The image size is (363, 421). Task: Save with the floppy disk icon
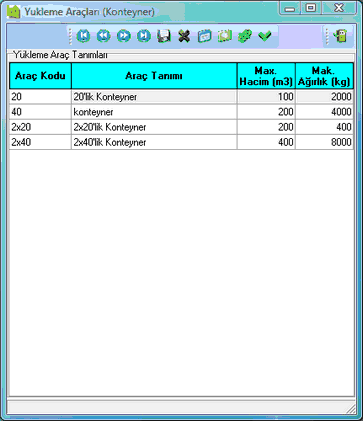tap(164, 36)
